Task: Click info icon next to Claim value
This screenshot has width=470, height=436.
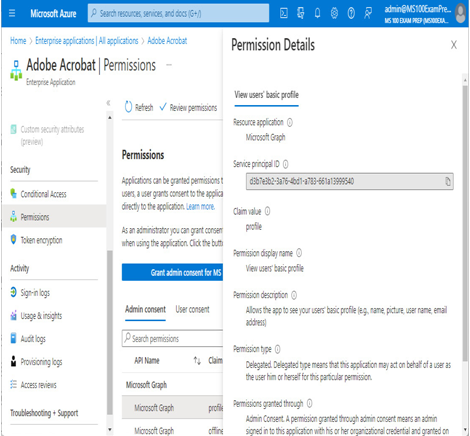Action: click(x=267, y=211)
